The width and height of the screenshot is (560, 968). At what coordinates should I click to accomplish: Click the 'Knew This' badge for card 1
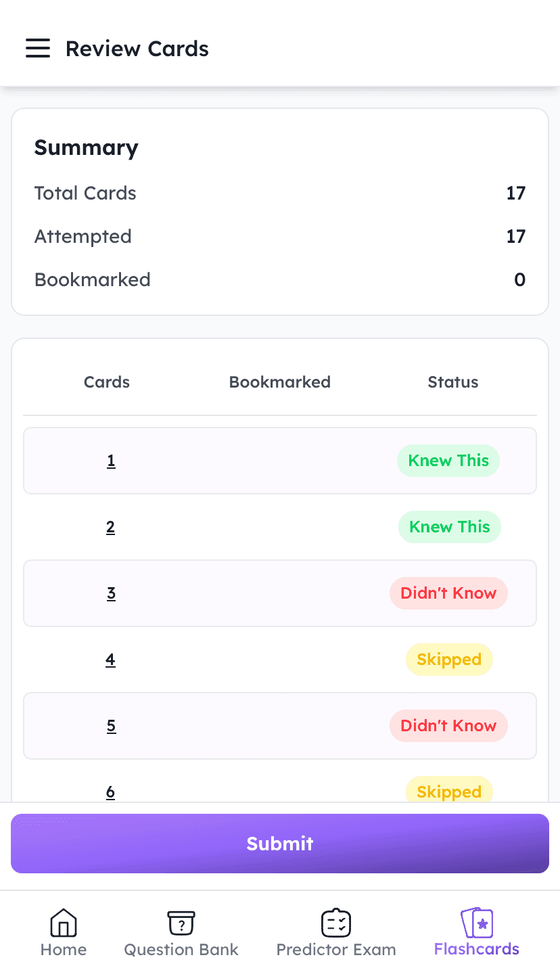pos(448,461)
